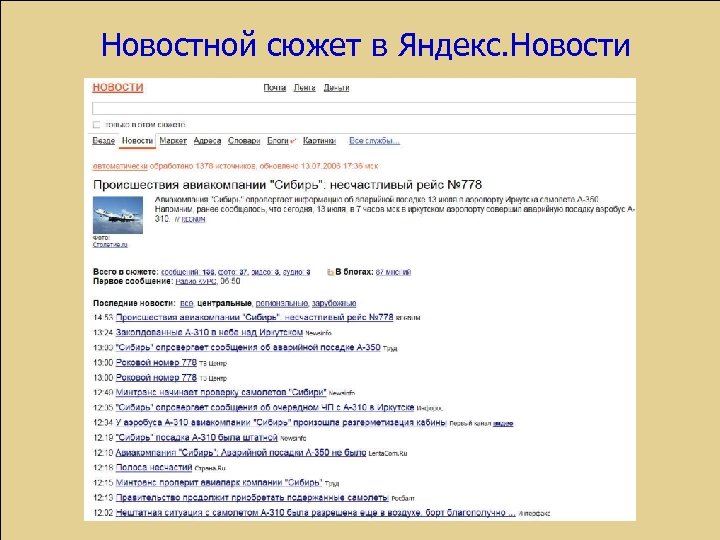Image resolution: width=720 pixels, height=540 pixels.
Task: Open 12:02 'Нештатная ситуация с самолетом А-310' headline
Action: click(x=316, y=512)
